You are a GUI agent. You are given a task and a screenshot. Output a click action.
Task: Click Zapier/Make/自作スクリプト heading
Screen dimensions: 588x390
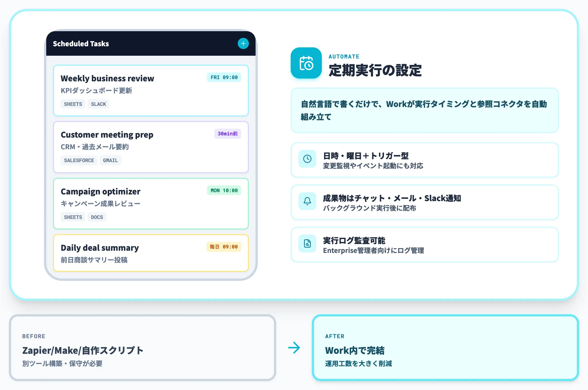pos(83,350)
